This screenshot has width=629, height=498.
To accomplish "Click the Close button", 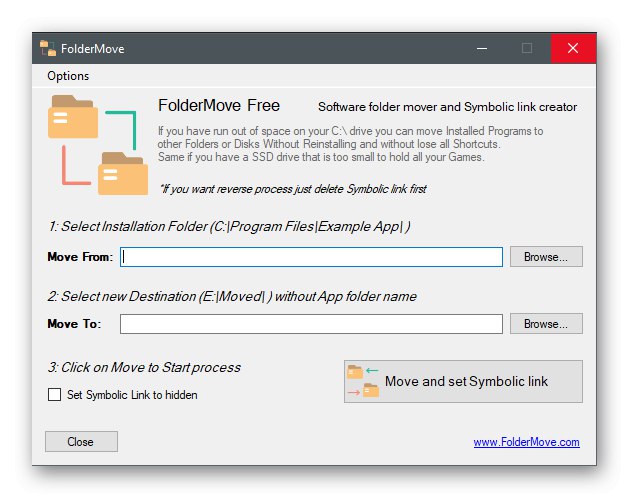I will tap(81, 442).
